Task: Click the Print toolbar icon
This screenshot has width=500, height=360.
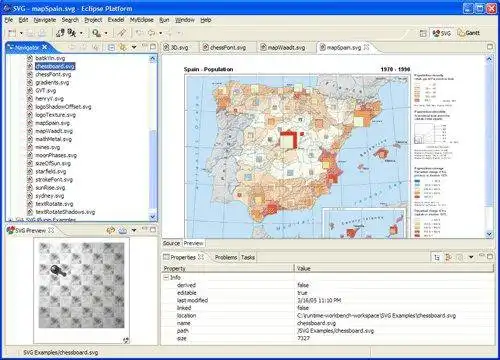Action: (42, 33)
